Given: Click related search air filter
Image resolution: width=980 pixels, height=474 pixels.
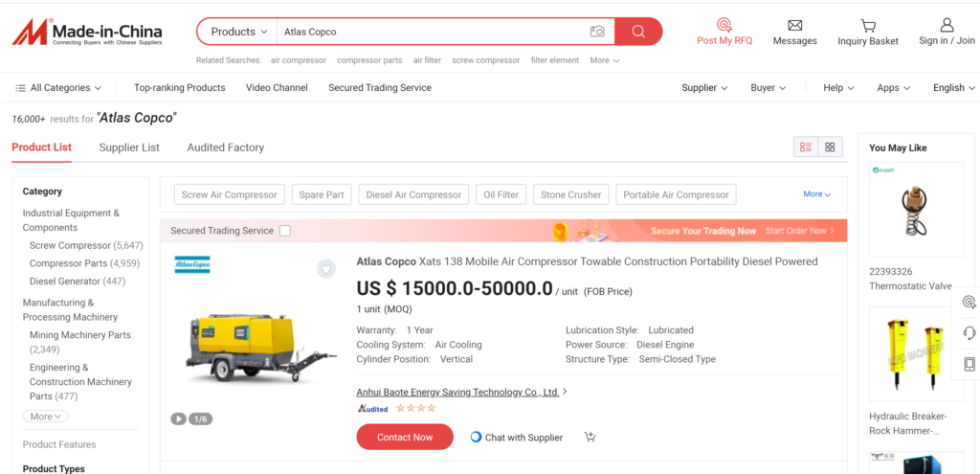Looking at the screenshot, I should click(x=427, y=60).
